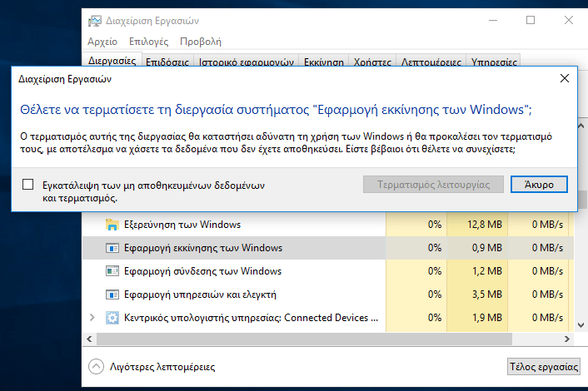This screenshot has height=391, width=588.
Task: Click the vertical scrollbar down arrow
Action: click(581, 325)
